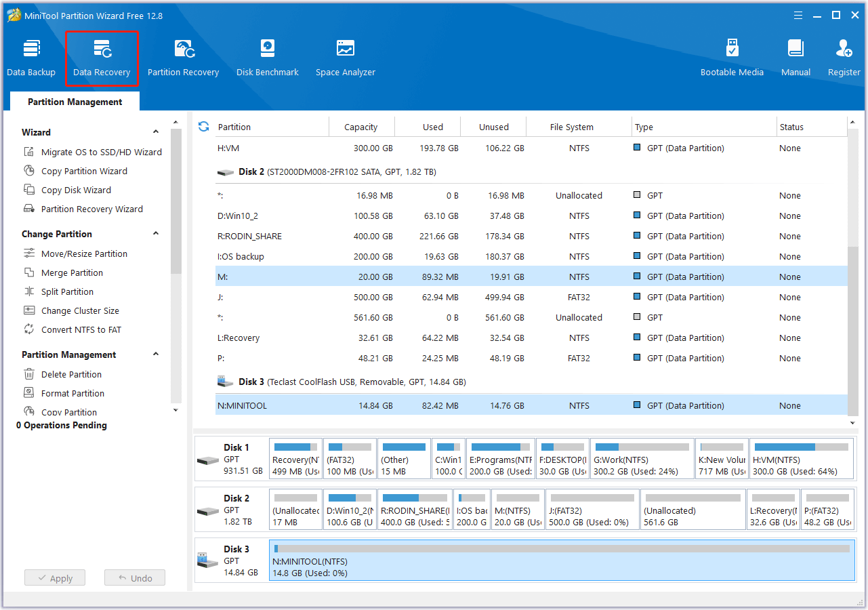Sort by Used column header
This screenshot has height=610, width=868.
point(428,127)
